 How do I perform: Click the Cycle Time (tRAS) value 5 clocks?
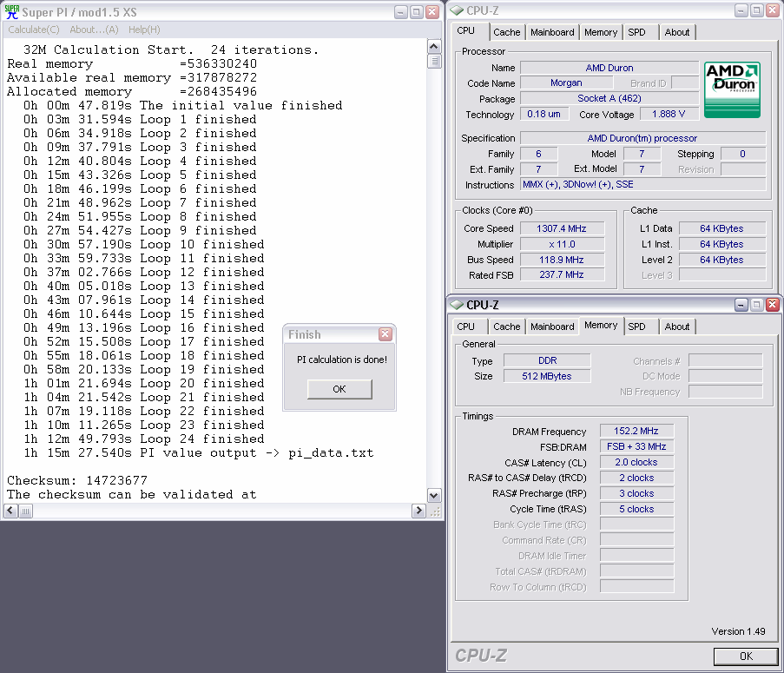coord(636,509)
